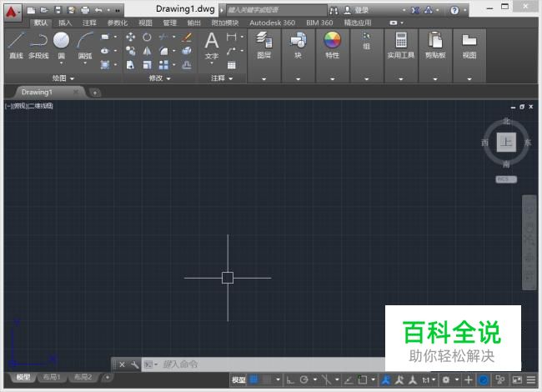Switch to the Output (输出) ribbon tab
Viewport: 542px width, 392px height.
tap(193, 23)
